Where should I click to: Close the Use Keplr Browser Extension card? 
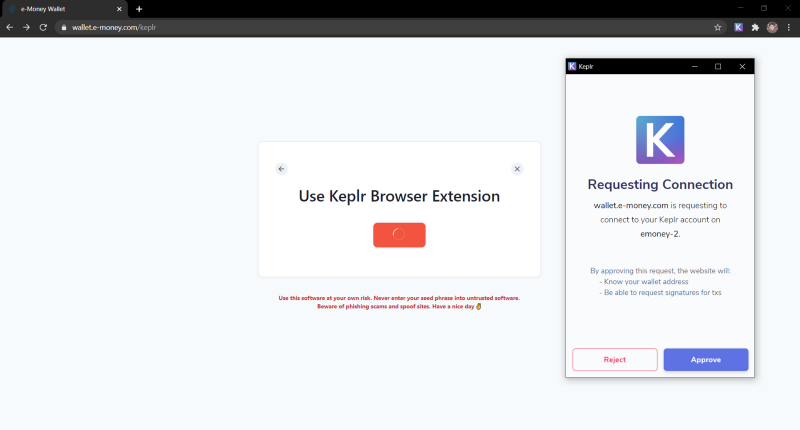pos(517,169)
